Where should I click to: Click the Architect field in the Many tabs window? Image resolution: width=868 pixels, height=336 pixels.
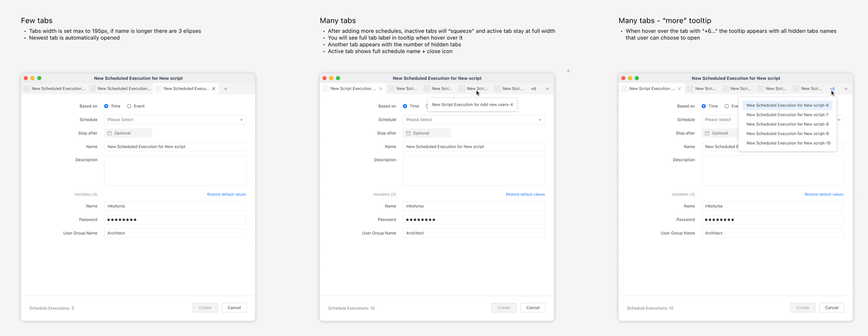474,234
